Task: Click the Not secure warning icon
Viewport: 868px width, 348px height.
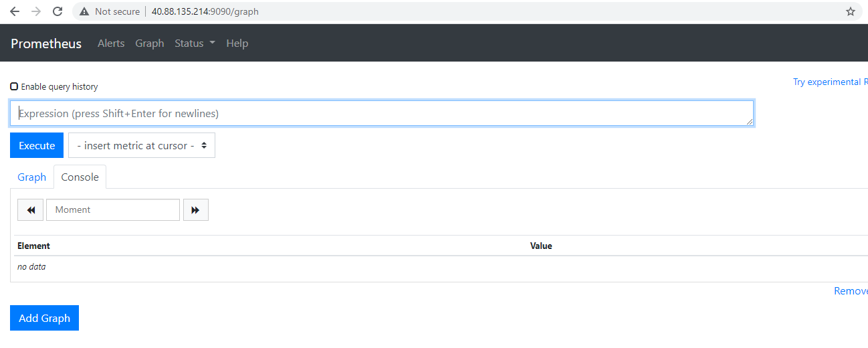Action: coord(84,11)
